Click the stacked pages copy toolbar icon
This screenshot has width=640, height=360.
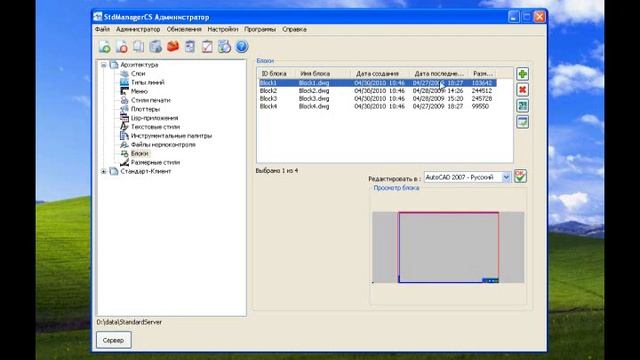pyautogui.click(x=139, y=47)
